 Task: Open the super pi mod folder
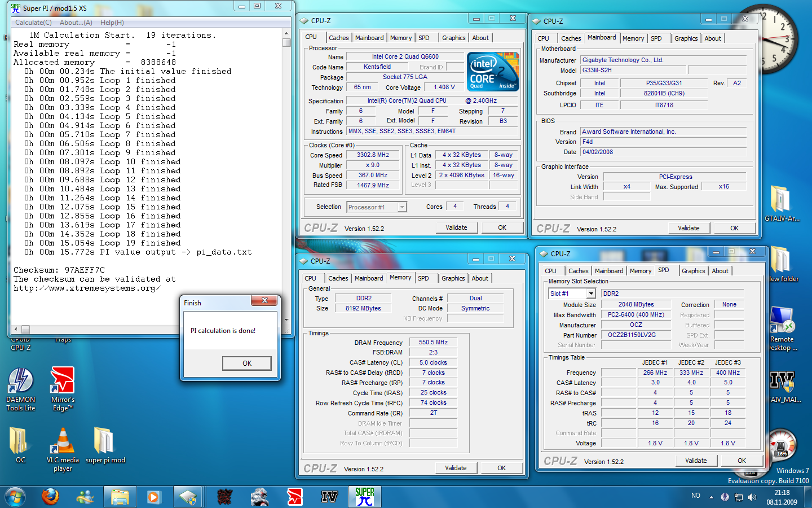tap(105, 445)
